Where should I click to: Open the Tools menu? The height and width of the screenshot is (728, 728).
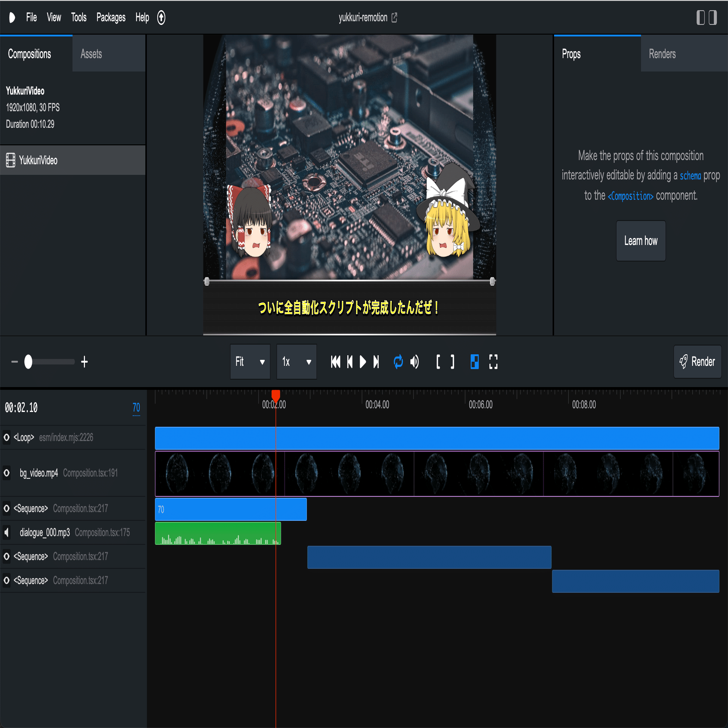[79, 18]
